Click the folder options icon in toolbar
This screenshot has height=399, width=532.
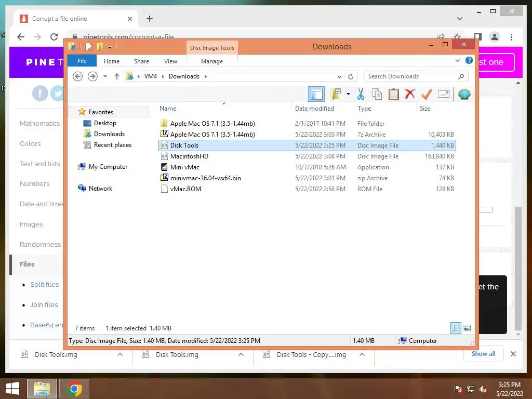coord(336,95)
